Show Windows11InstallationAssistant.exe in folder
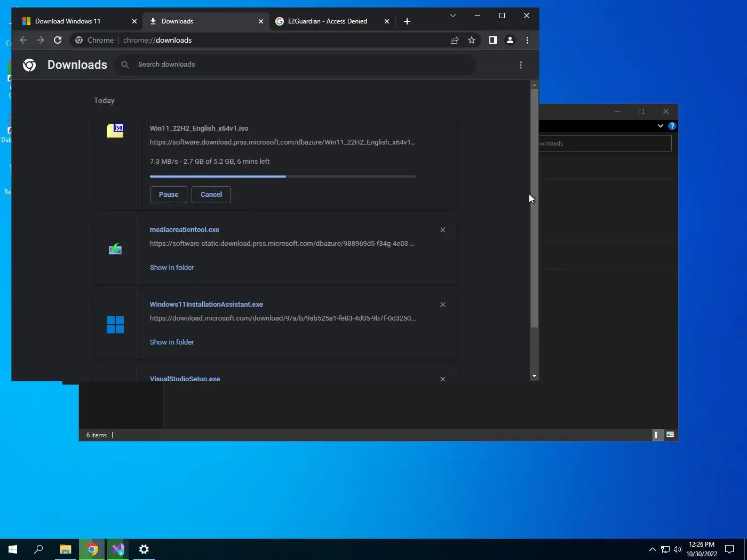Viewport: 747px width, 560px height. (172, 342)
